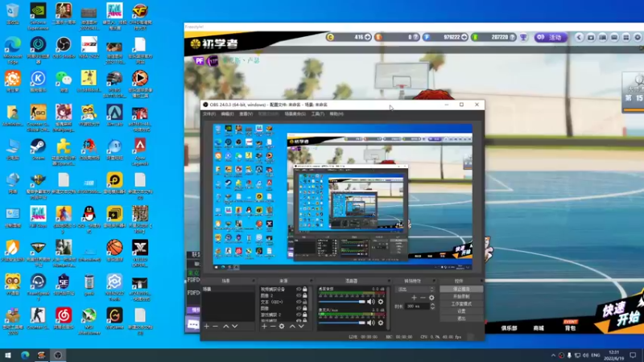Click the mixer panel dock pop-out icon

coord(389,281)
